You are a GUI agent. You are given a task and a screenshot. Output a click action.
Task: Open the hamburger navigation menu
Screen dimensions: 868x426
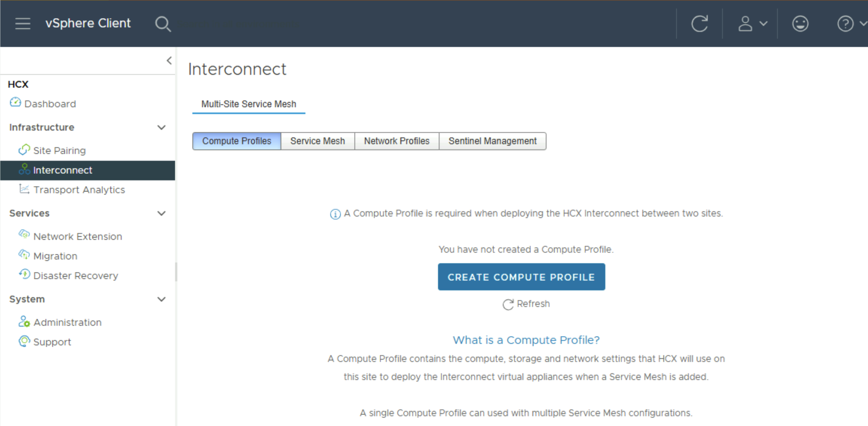click(23, 24)
